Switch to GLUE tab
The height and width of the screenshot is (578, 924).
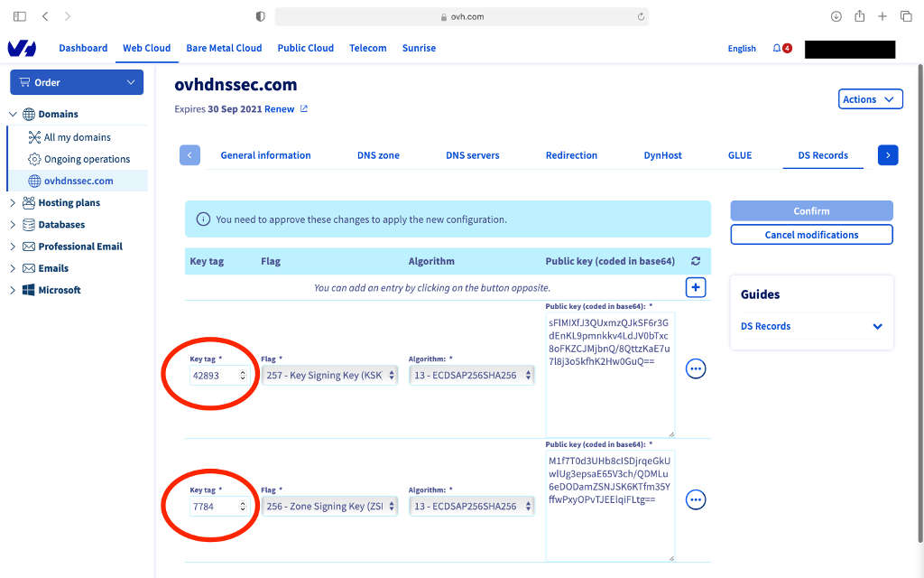click(x=740, y=155)
